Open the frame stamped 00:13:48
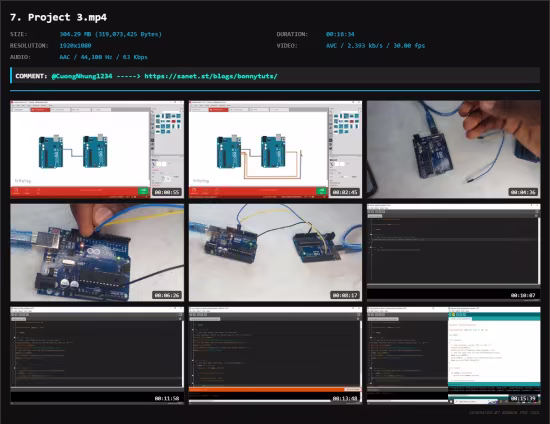This screenshot has width=550, height=424. pos(275,356)
